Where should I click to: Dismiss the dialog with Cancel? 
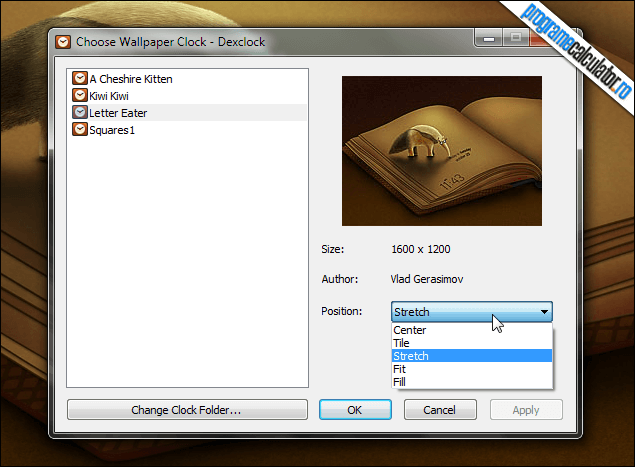click(440, 410)
